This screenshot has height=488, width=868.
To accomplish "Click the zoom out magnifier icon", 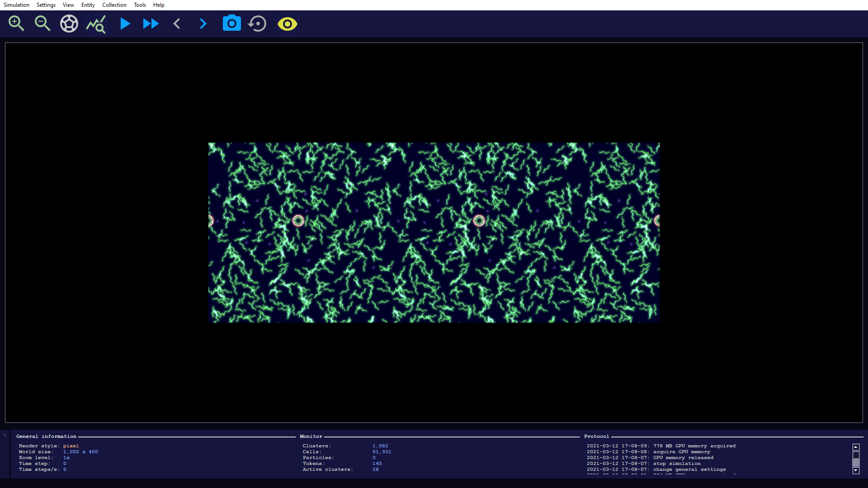I will [42, 23].
